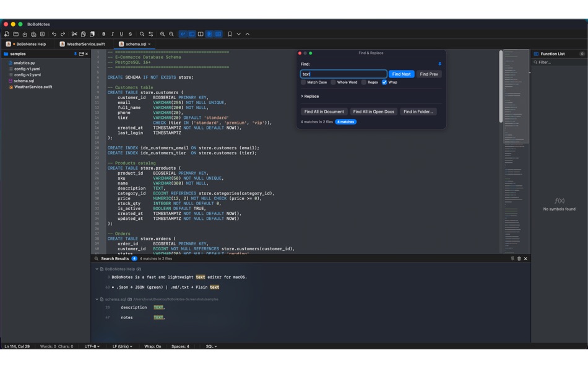Enable the Regex search option

[x=363, y=82]
